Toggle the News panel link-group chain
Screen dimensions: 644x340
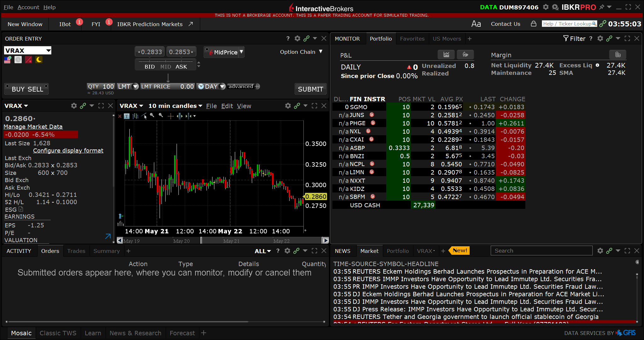[x=609, y=251]
